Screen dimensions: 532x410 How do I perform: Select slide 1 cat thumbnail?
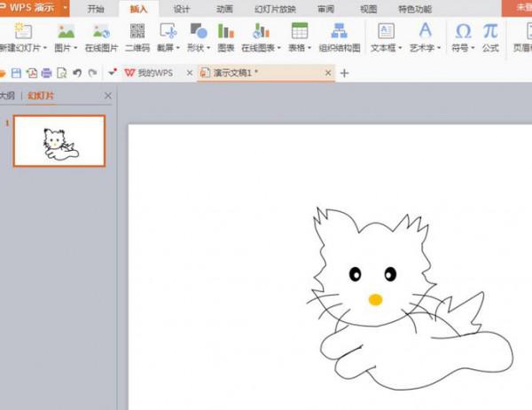(x=59, y=141)
